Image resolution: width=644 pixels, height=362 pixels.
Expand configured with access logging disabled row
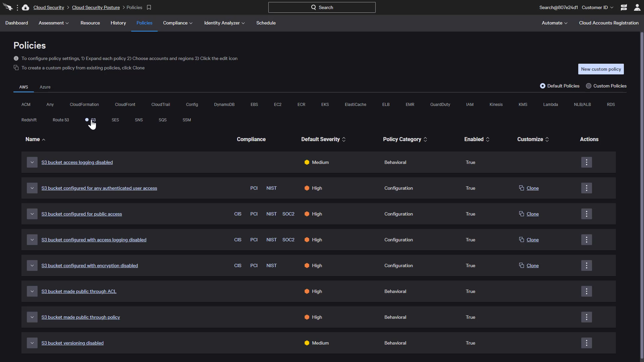(x=32, y=240)
